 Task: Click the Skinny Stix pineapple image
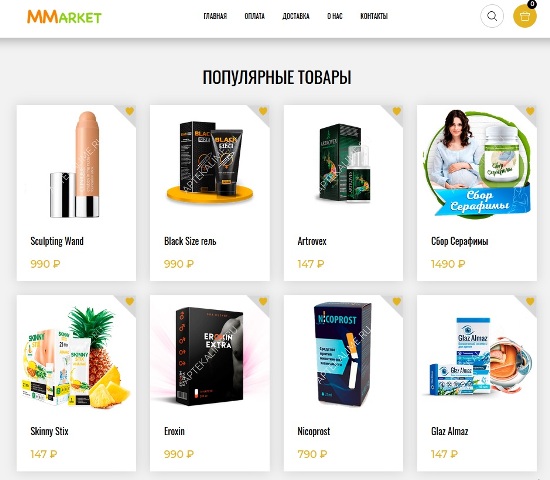(76, 357)
